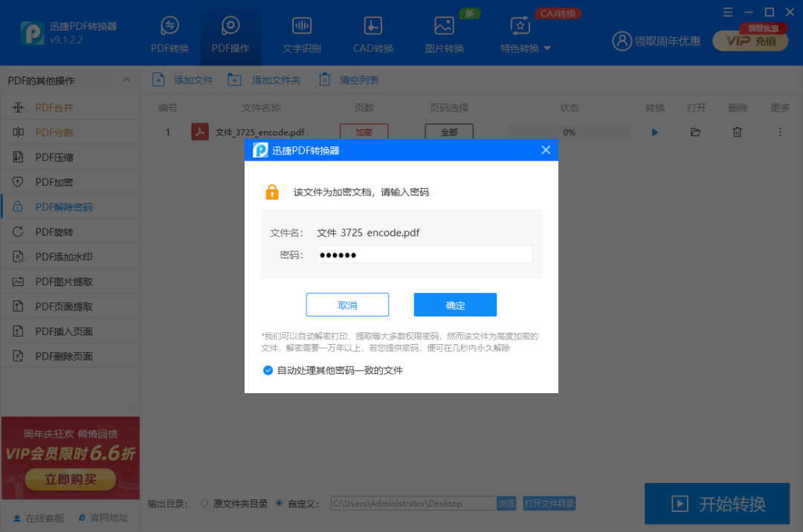Select PDF分割 in sidebar
The image size is (803, 532).
pyautogui.click(x=70, y=132)
